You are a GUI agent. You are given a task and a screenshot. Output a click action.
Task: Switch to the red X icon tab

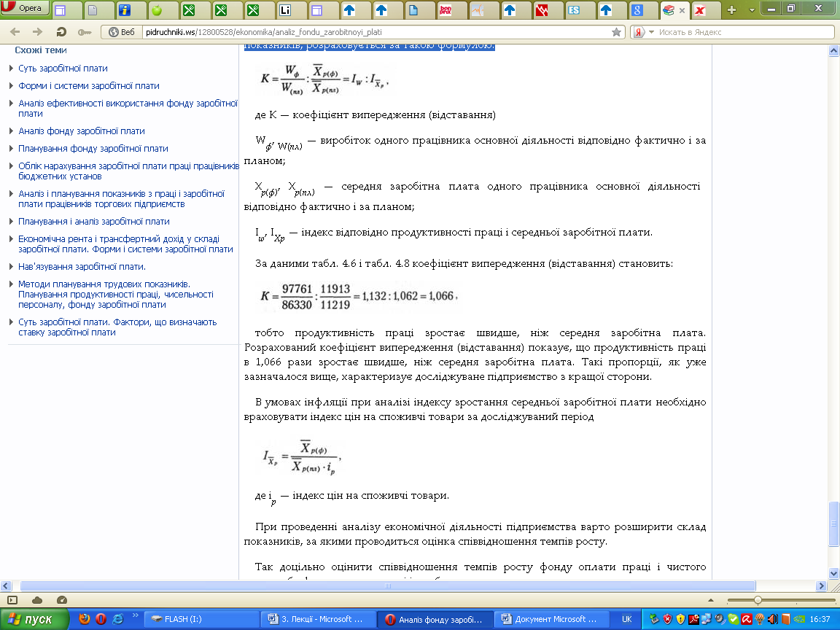(x=700, y=9)
